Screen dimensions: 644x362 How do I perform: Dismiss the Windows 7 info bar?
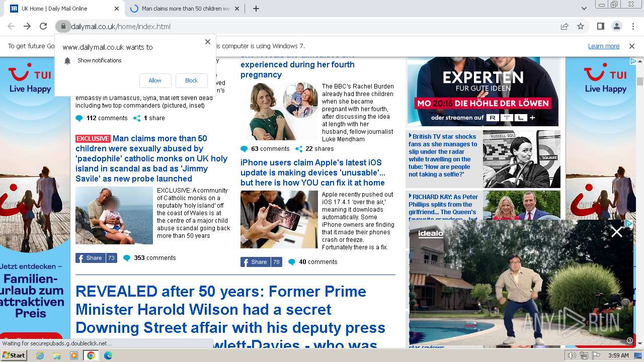[632, 46]
